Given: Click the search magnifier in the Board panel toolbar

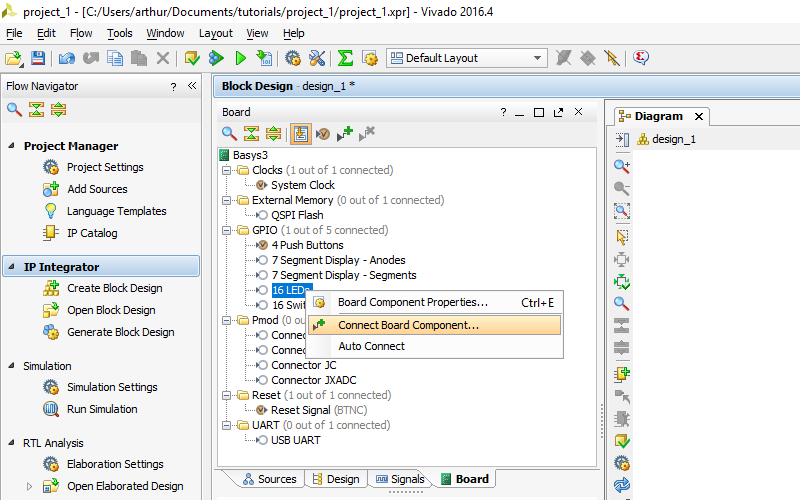Looking at the screenshot, I should (229, 134).
